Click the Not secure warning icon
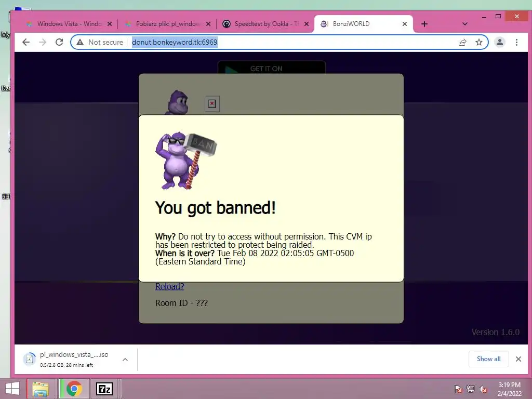Image resolution: width=532 pixels, height=399 pixels. point(79,42)
